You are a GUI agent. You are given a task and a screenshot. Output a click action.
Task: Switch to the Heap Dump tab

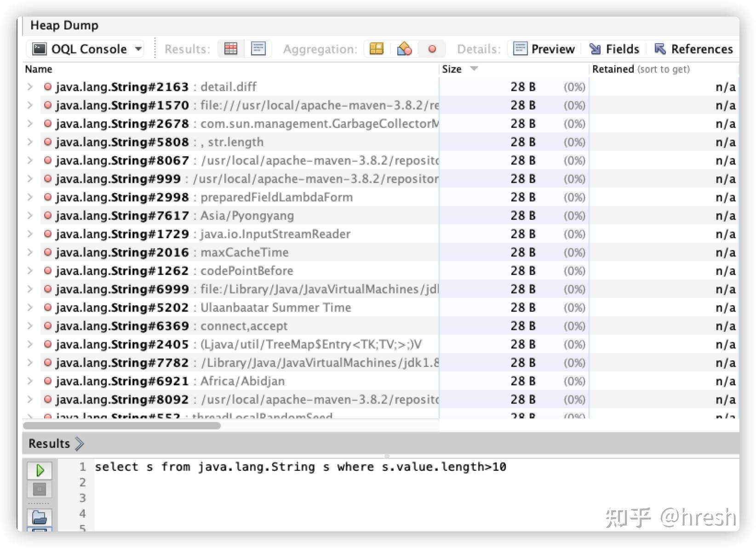pos(64,25)
